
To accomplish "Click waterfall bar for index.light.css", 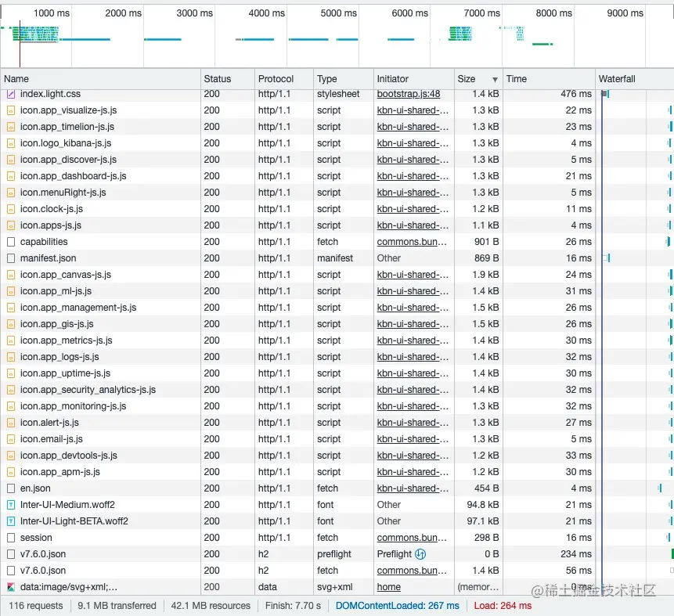I will (x=605, y=94).
